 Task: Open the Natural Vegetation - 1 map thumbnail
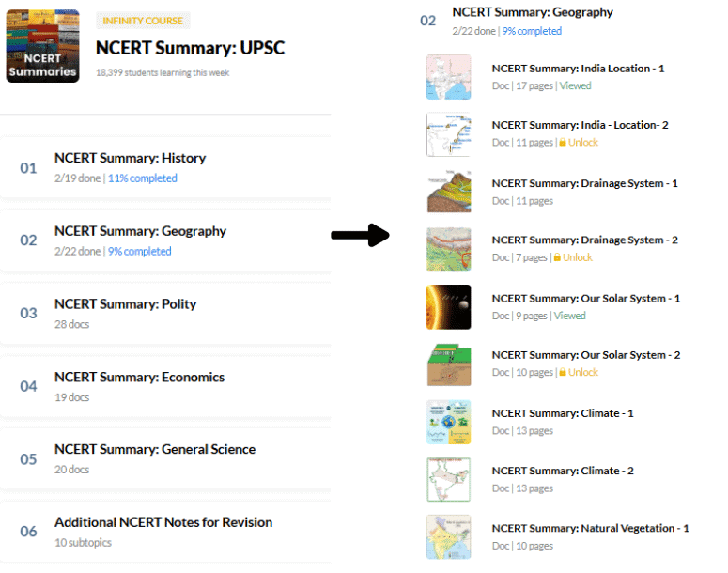tap(448, 536)
